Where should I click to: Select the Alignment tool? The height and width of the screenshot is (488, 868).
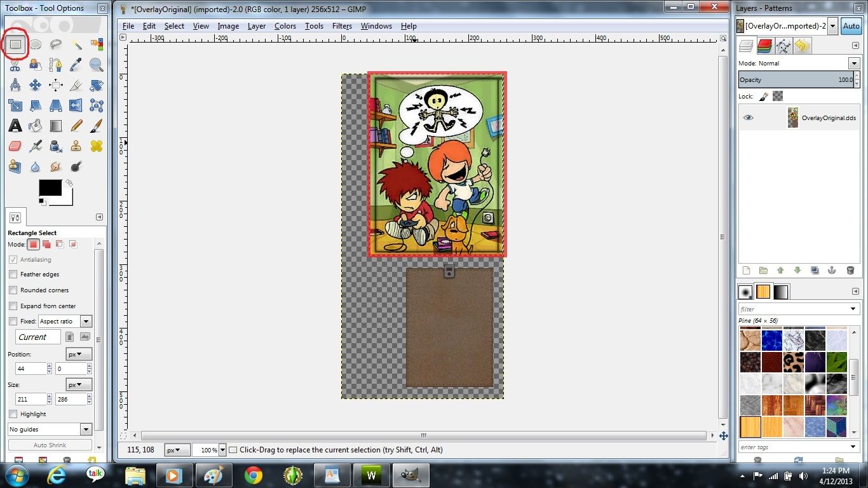[56, 85]
